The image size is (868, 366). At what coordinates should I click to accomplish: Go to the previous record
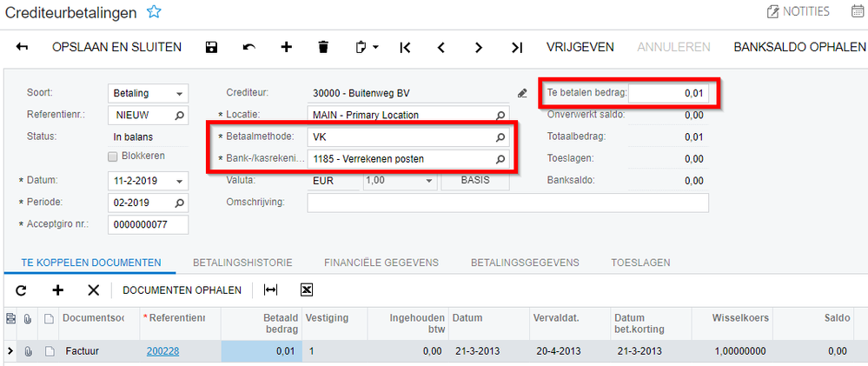tap(441, 48)
